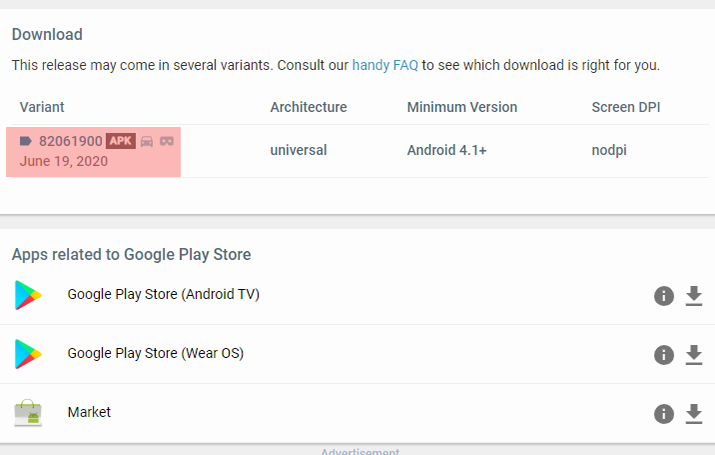Click the Variant column header
The height and width of the screenshot is (455, 715).
[x=42, y=107]
